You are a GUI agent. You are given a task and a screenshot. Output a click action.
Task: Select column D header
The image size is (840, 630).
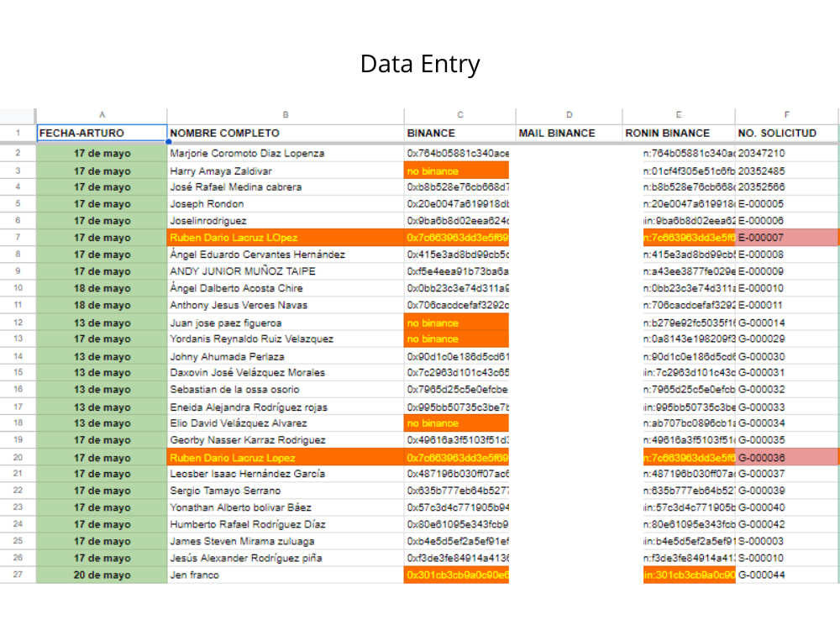pyautogui.click(x=569, y=115)
